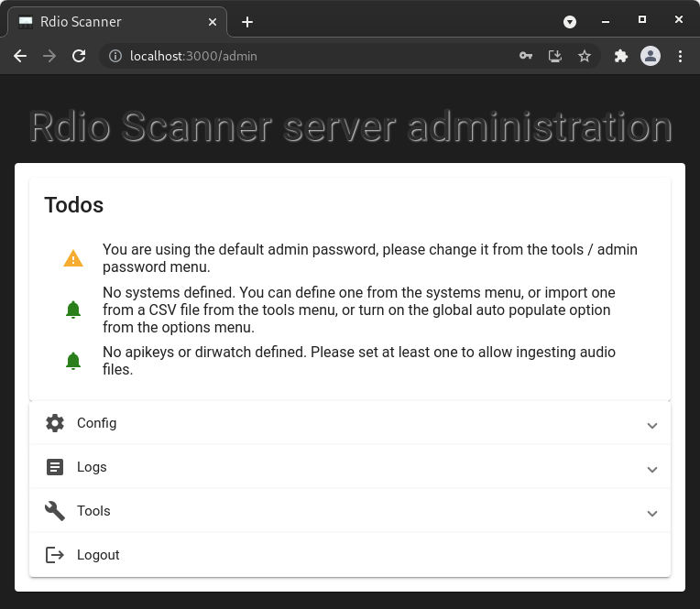Click the Logs document icon
The image size is (700, 609).
pos(55,467)
